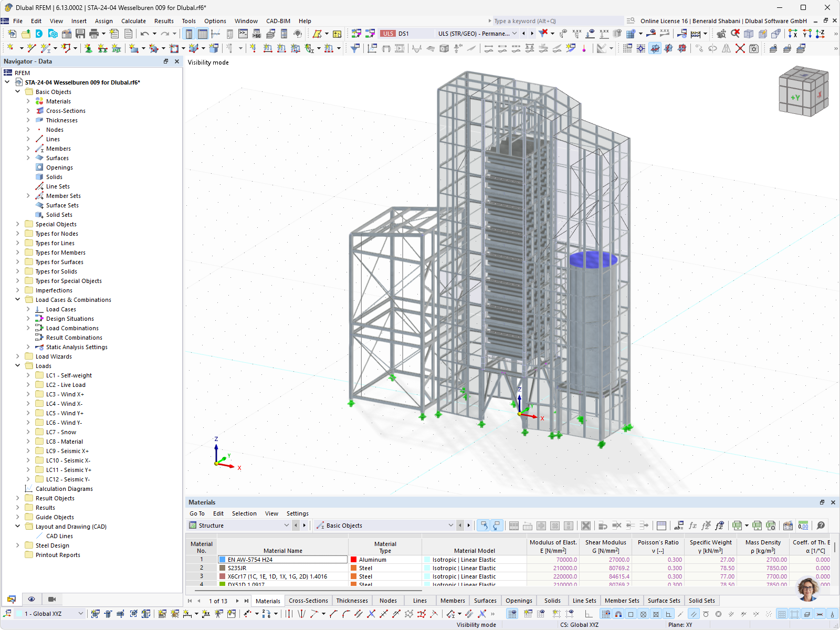Open the Calculate menu
The height and width of the screenshot is (630, 840).
coord(134,21)
